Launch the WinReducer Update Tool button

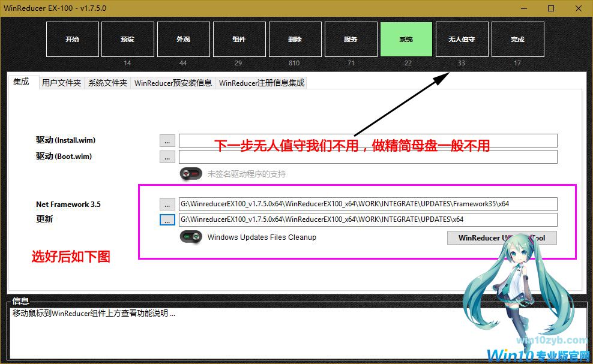[502, 237]
